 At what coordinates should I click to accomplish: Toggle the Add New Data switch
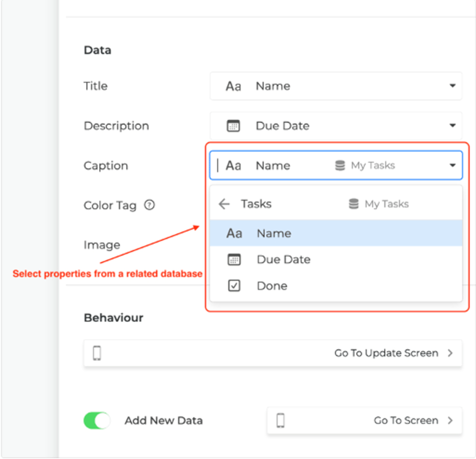(97, 420)
